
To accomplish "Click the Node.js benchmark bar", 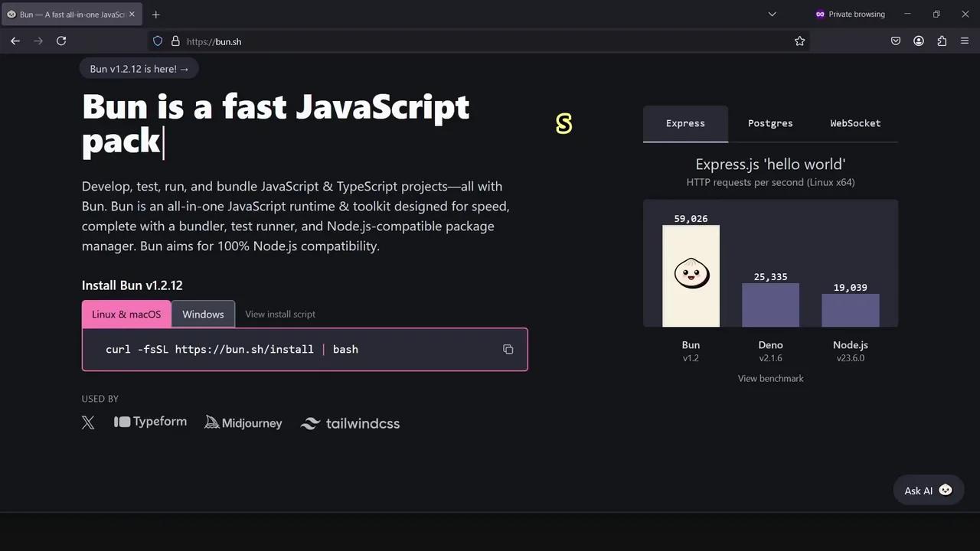I will point(851,310).
